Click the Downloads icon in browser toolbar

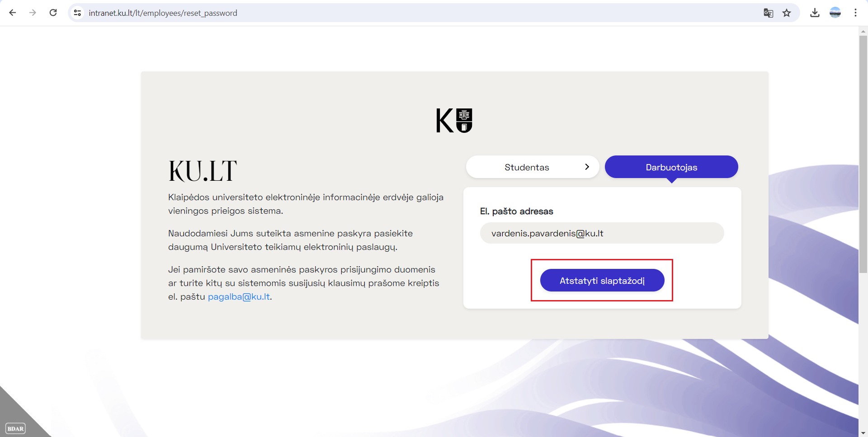click(x=815, y=13)
